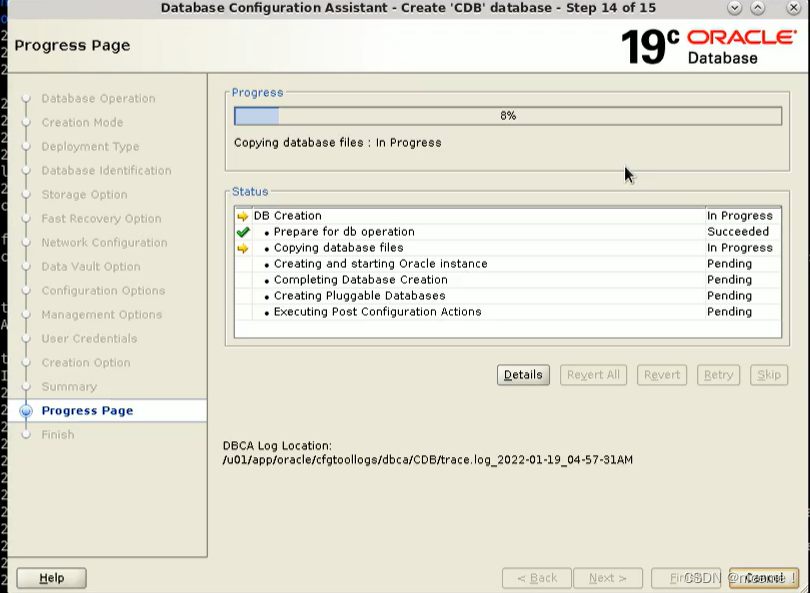
Task: Click the 8% progress bar
Action: (508, 115)
